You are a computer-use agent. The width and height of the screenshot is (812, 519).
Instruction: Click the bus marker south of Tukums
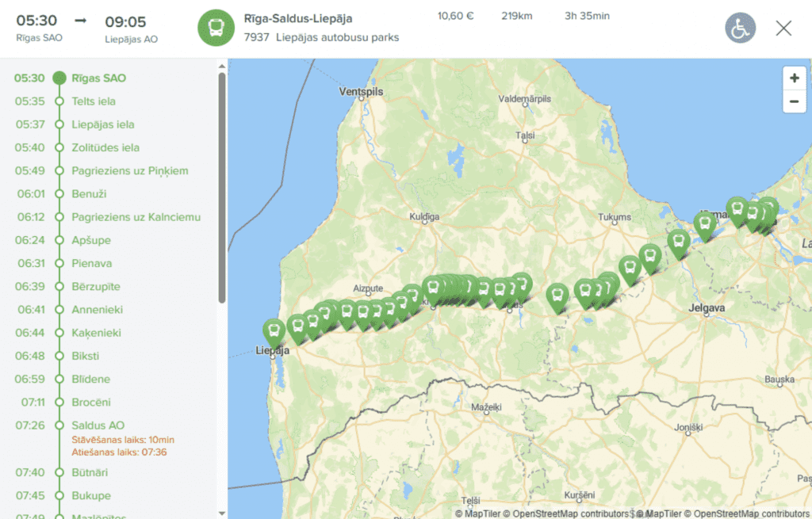click(630, 269)
